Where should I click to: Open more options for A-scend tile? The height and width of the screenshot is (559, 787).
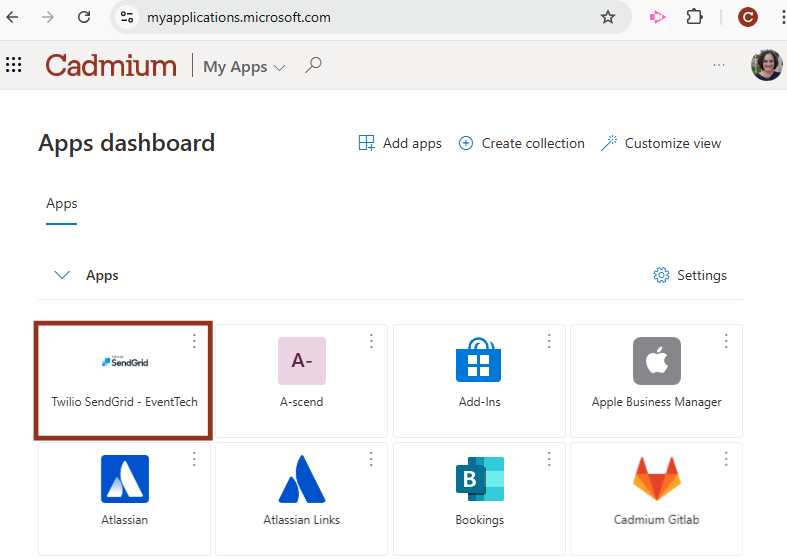tap(371, 341)
